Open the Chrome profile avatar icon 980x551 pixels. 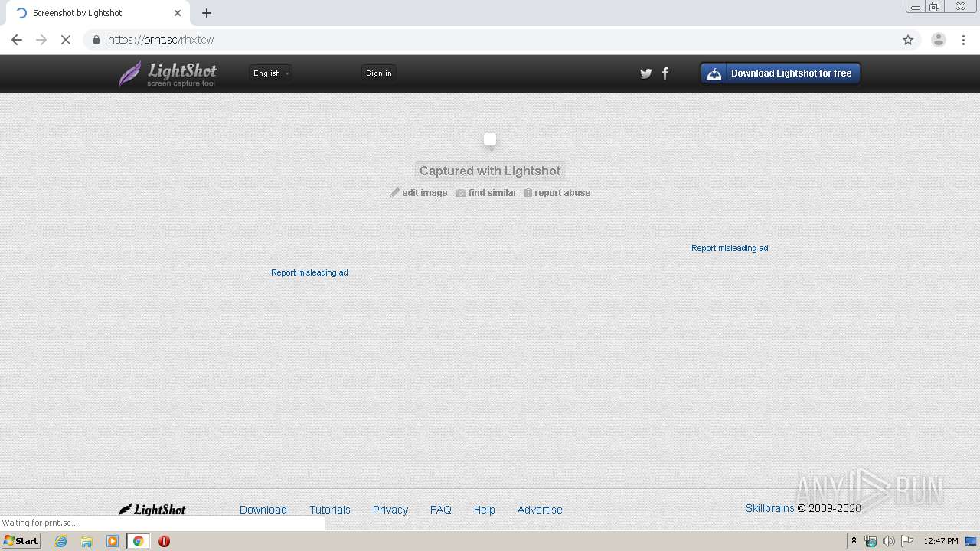pyautogui.click(x=939, y=40)
